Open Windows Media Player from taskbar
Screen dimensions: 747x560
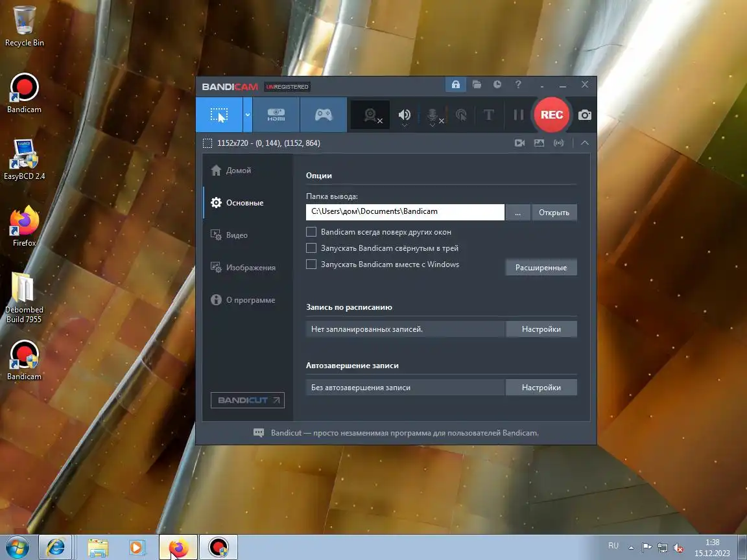(x=137, y=548)
